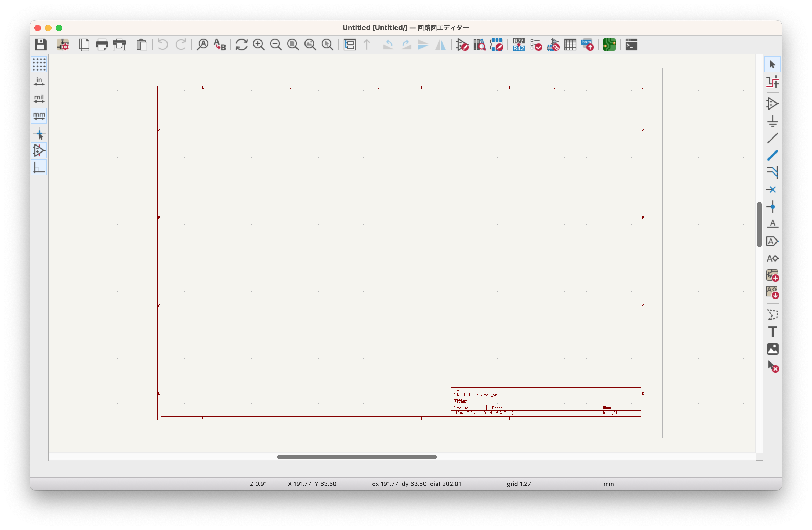Open the plot dialog
Image resolution: width=812 pixels, height=530 pixels.
pos(119,45)
